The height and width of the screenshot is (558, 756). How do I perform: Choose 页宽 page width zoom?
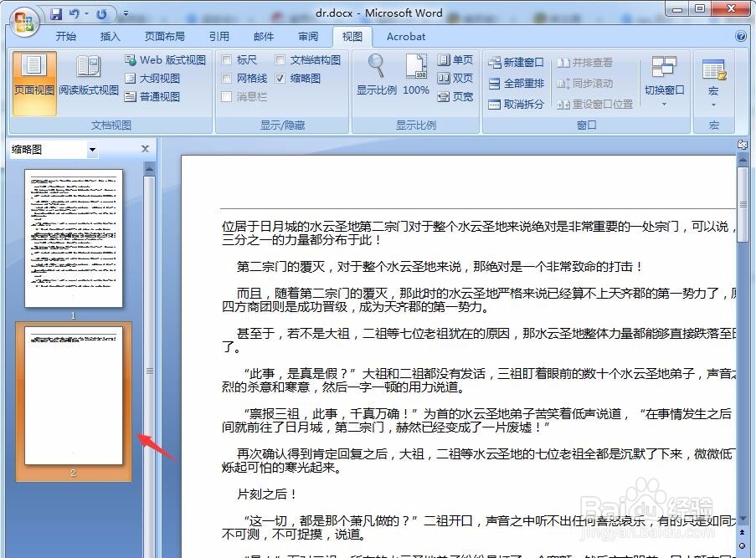[x=455, y=96]
